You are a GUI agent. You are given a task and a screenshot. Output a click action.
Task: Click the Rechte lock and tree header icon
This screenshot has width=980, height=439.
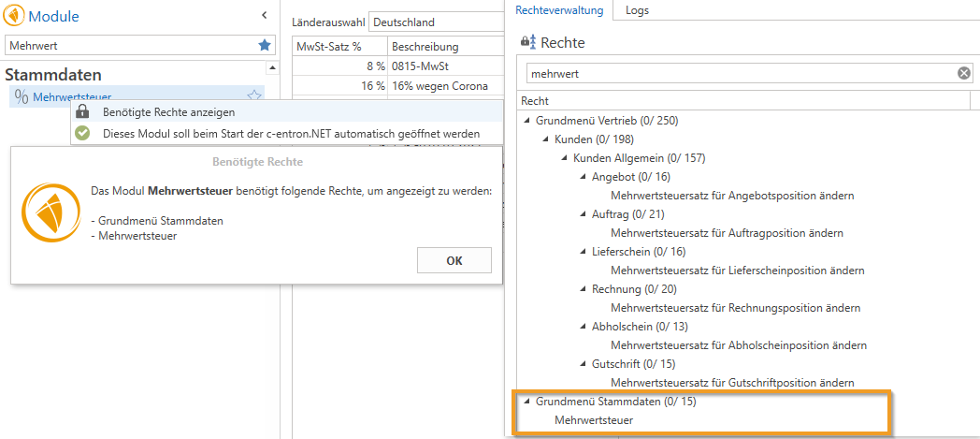click(527, 42)
